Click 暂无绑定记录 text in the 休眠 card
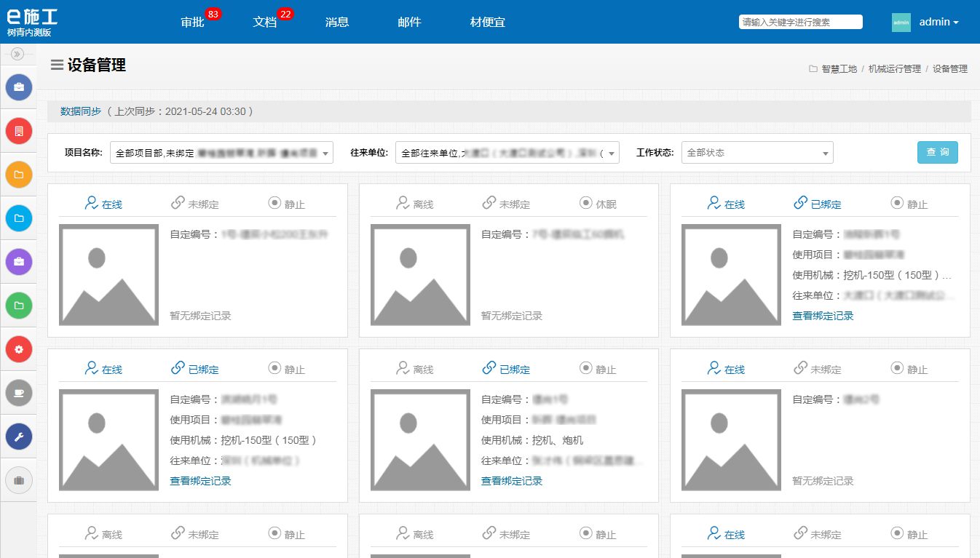 [512, 316]
